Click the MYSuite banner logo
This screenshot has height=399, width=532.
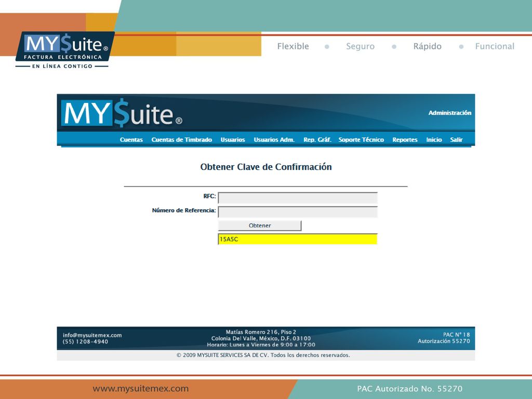pos(122,113)
